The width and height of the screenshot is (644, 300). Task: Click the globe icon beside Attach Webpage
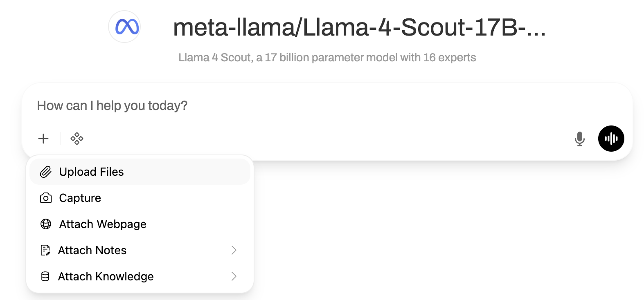coord(46,224)
